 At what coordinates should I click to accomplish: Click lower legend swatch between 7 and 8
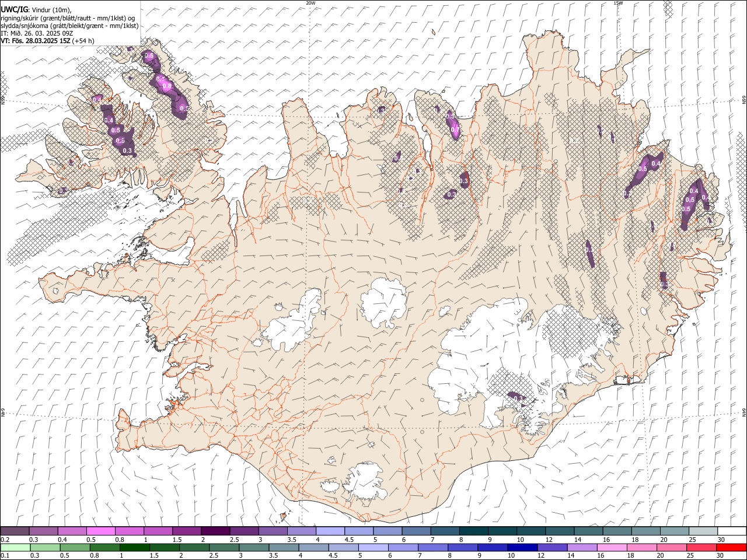(432, 547)
